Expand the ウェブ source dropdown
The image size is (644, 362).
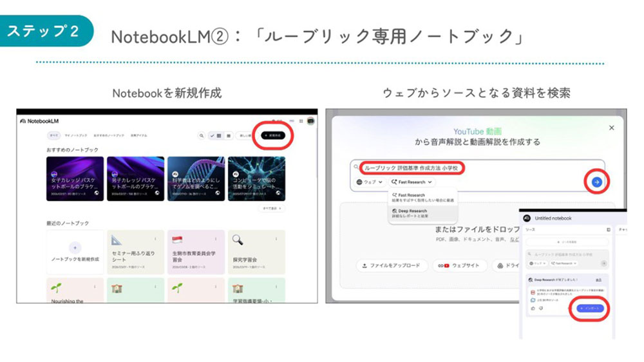[370, 182]
